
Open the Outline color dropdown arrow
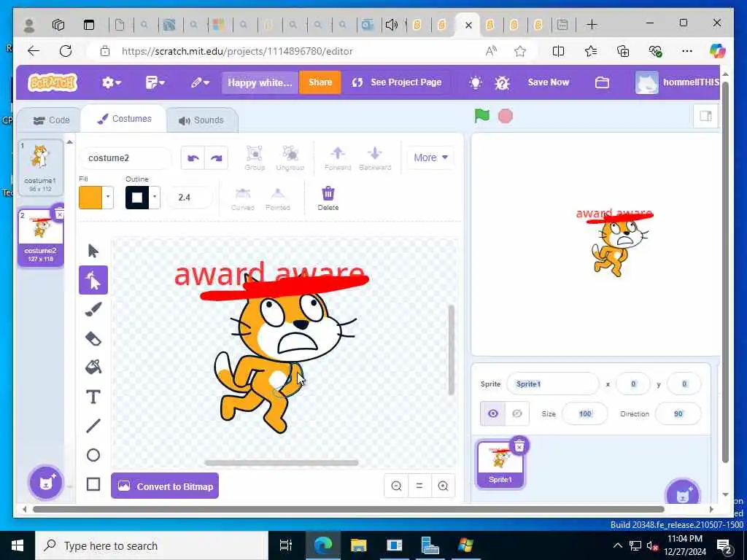[x=155, y=197]
